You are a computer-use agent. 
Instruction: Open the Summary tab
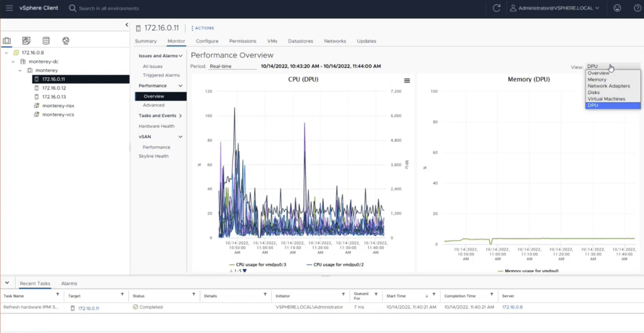[x=146, y=41]
